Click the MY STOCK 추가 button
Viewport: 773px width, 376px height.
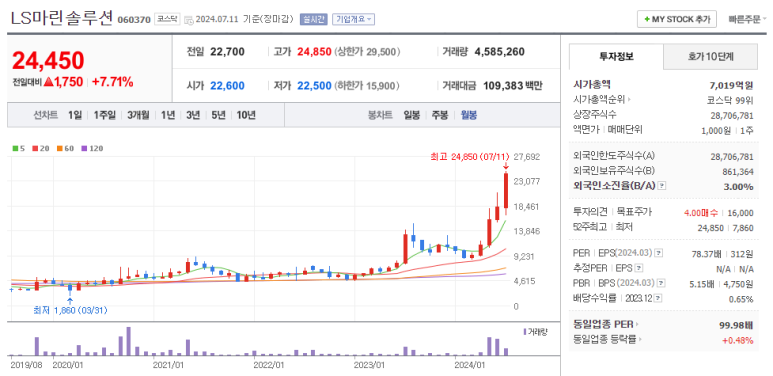677,19
